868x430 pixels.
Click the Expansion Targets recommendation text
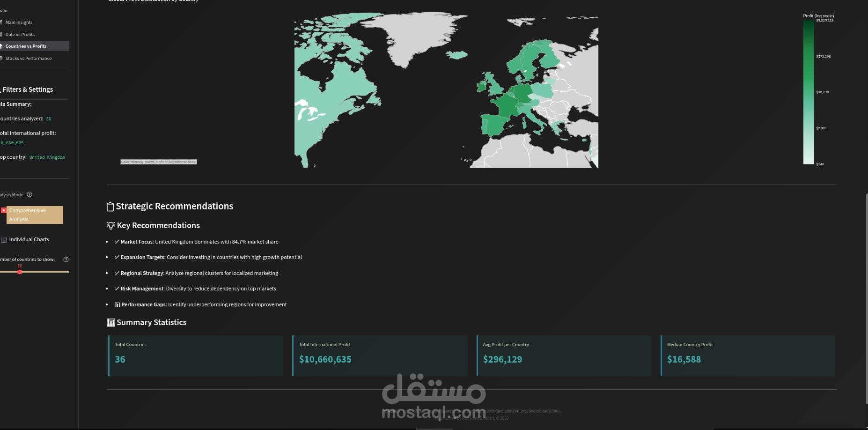click(x=211, y=257)
